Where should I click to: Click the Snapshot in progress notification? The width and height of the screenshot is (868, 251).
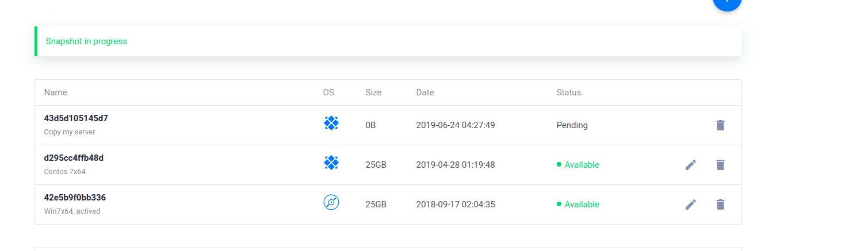point(86,41)
